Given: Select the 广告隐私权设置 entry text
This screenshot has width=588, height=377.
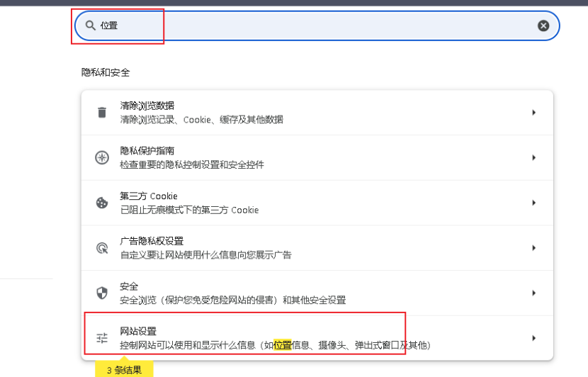Looking at the screenshot, I should pos(152,241).
